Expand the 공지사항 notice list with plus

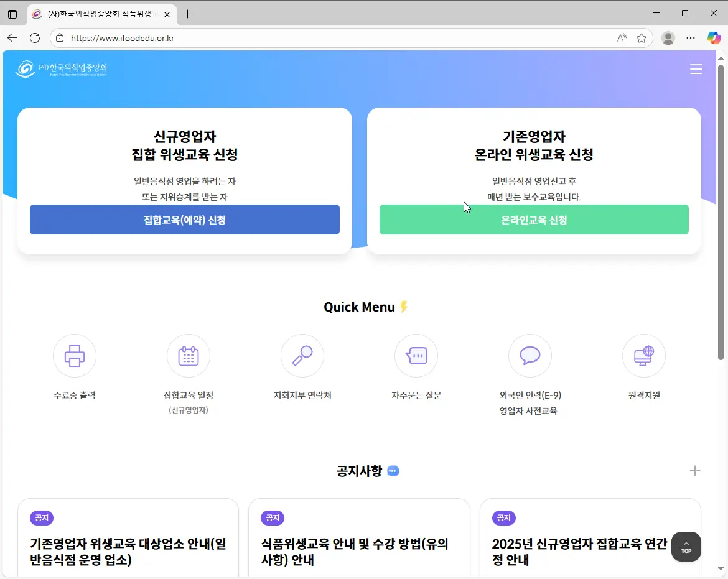(695, 471)
